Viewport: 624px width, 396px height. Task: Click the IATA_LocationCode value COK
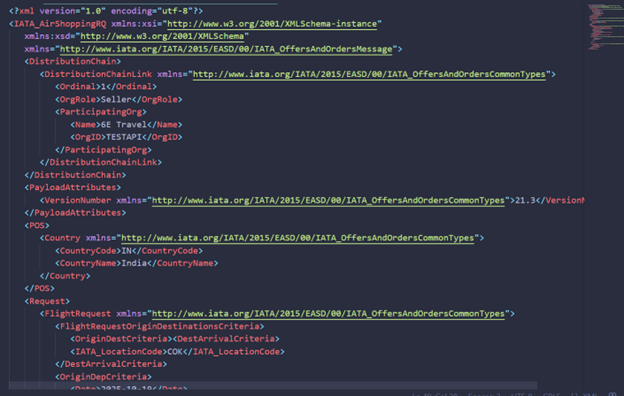coord(175,351)
